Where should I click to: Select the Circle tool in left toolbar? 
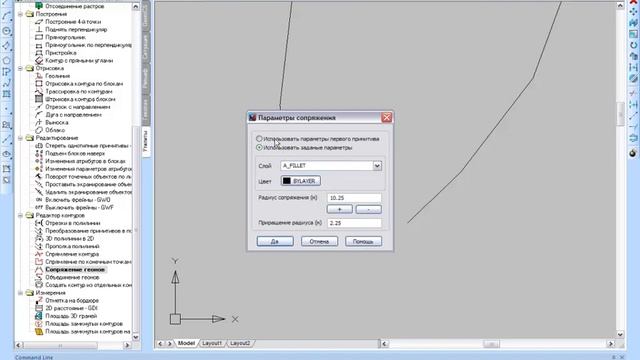click(6, 31)
